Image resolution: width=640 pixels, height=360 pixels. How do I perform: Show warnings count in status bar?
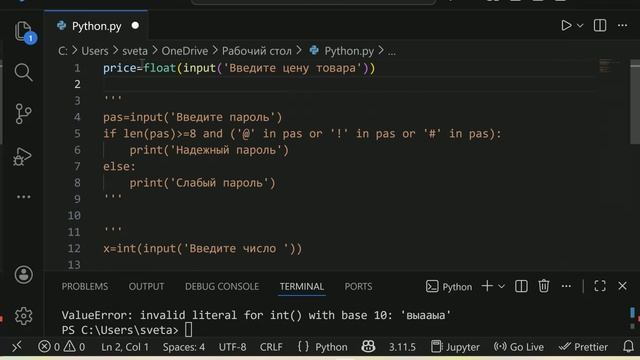click(x=74, y=347)
